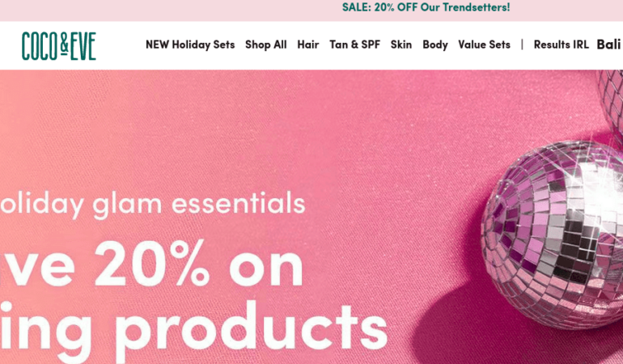Go to Tan & SPF products
623x364 pixels.
click(355, 44)
